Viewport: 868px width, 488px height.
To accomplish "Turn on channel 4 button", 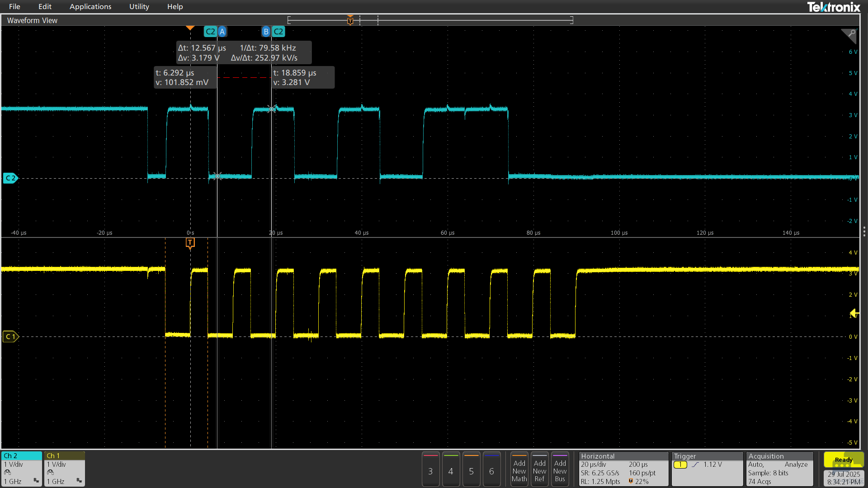I will tap(451, 469).
